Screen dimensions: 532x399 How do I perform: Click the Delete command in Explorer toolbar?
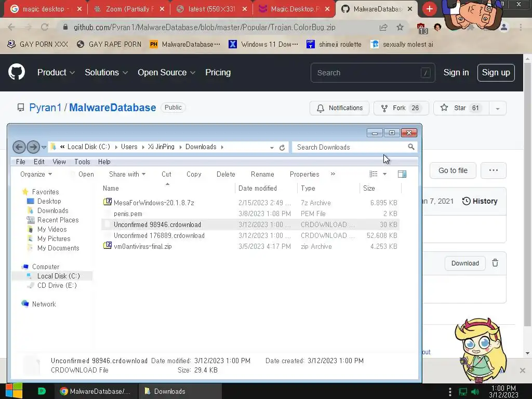(225, 174)
